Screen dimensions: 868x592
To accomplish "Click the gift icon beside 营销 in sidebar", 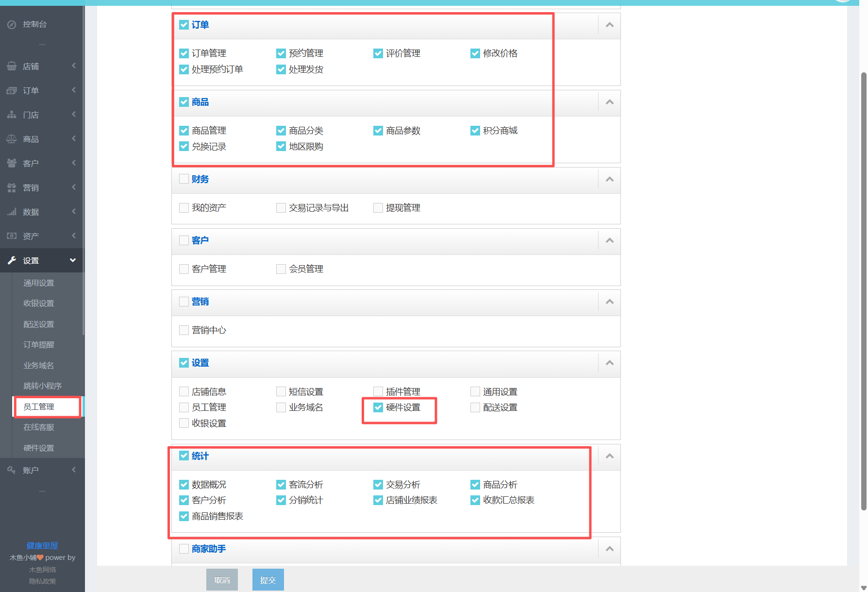I will [x=12, y=188].
